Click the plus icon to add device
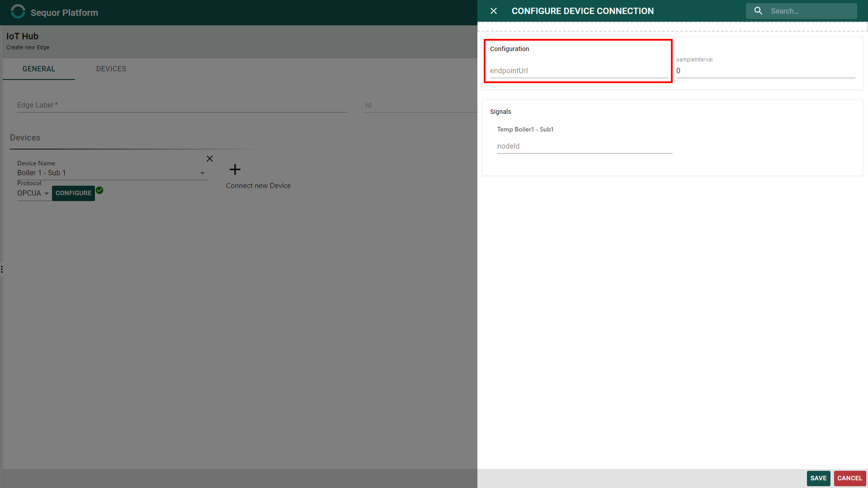868x488 pixels. point(235,170)
